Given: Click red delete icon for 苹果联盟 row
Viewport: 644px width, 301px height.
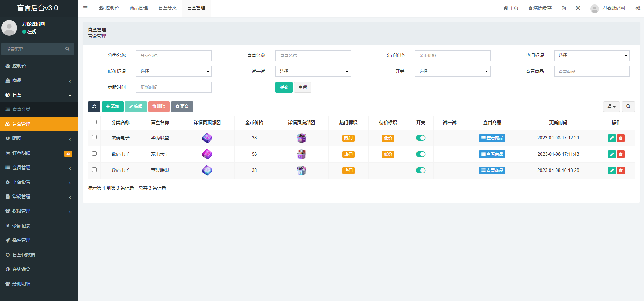Looking at the screenshot, I should (x=620, y=171).
